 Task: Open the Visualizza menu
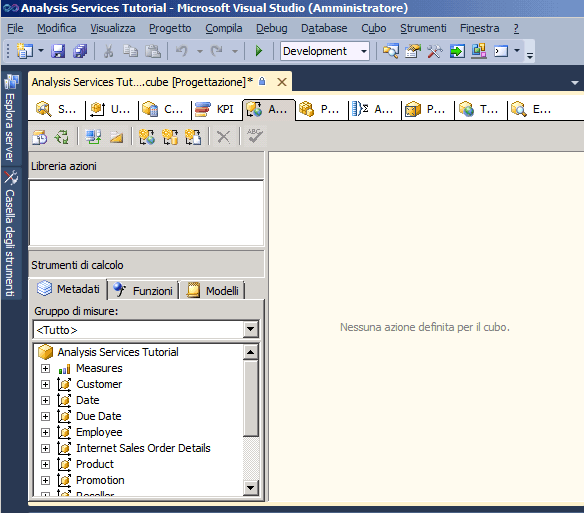(113, 28)
